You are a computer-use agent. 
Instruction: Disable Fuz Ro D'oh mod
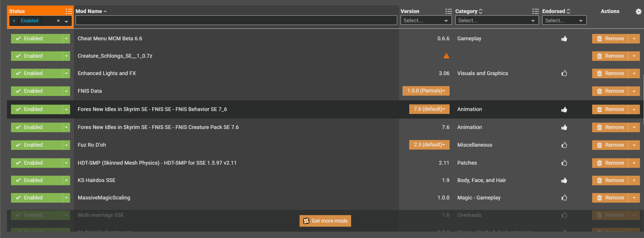click(x=37, y=145)
